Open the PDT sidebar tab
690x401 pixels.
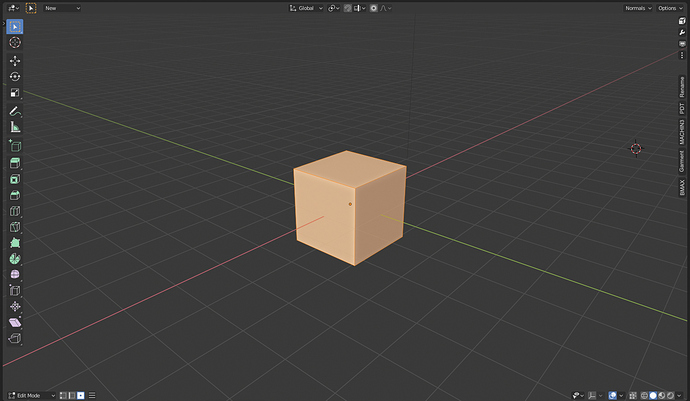pyautogui.click(x=682, y=108)
